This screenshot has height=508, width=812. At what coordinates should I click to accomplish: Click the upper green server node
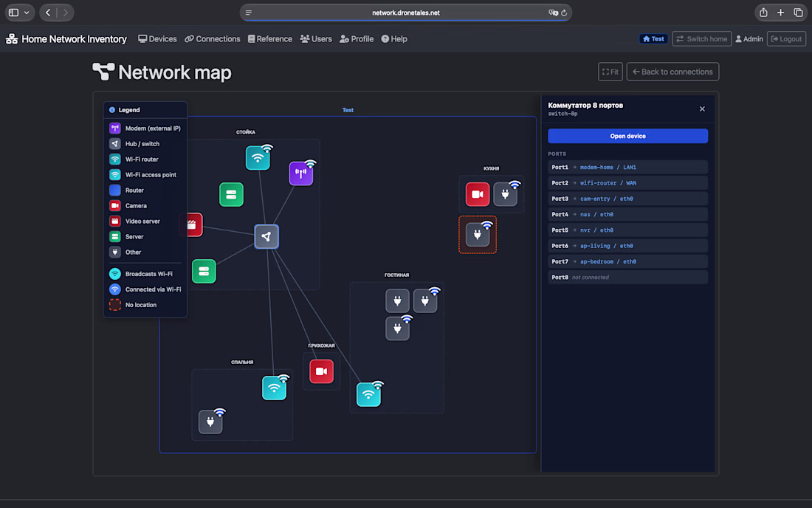[231, 195]
